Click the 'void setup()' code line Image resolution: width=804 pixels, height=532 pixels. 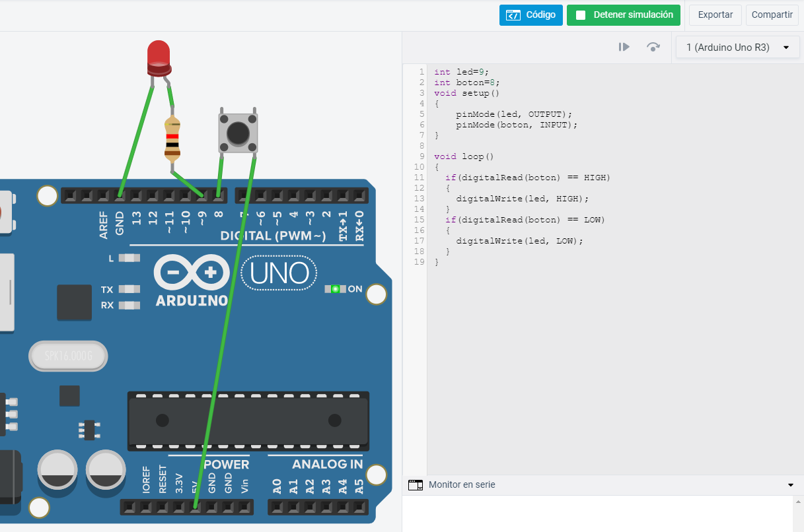click(x=467, y=93)
